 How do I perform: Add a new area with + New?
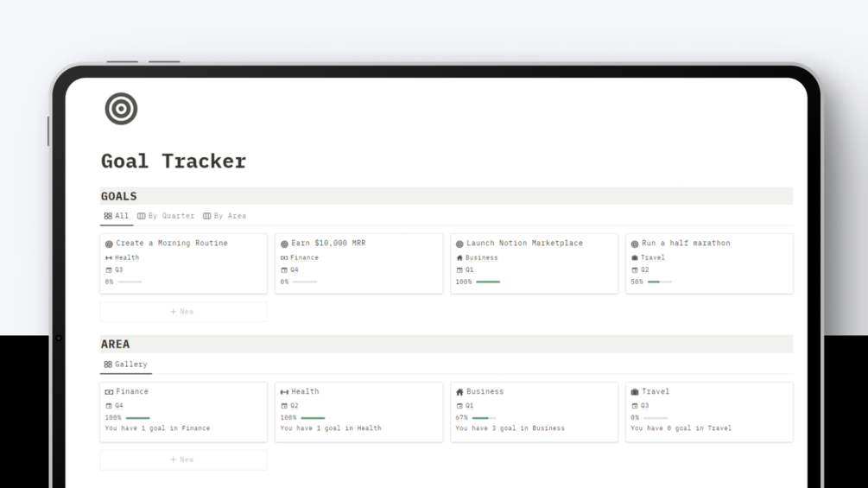pos(182,459)
